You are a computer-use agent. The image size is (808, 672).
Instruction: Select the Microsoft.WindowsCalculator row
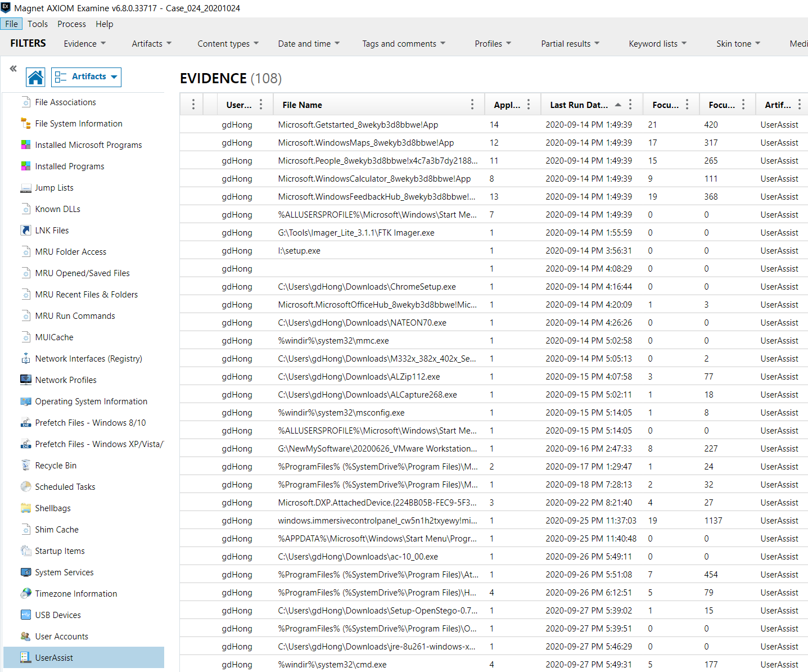point(494,179)
